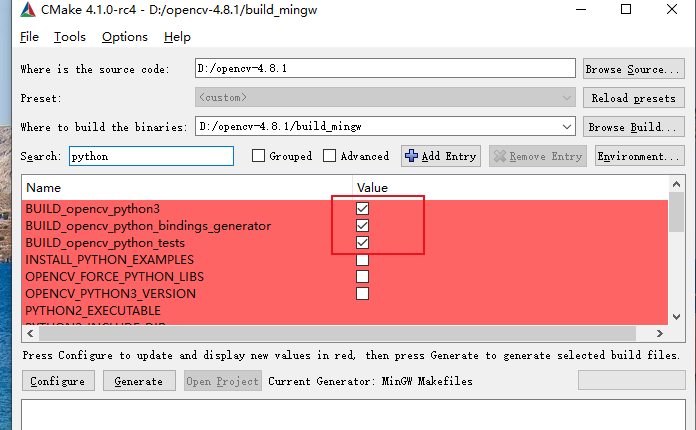This screenshot has height=430, width=696.
Task: Uncheck BUILD_opencv_python3 checkbox
Action: pyautogui.click(x=362, y=209)
